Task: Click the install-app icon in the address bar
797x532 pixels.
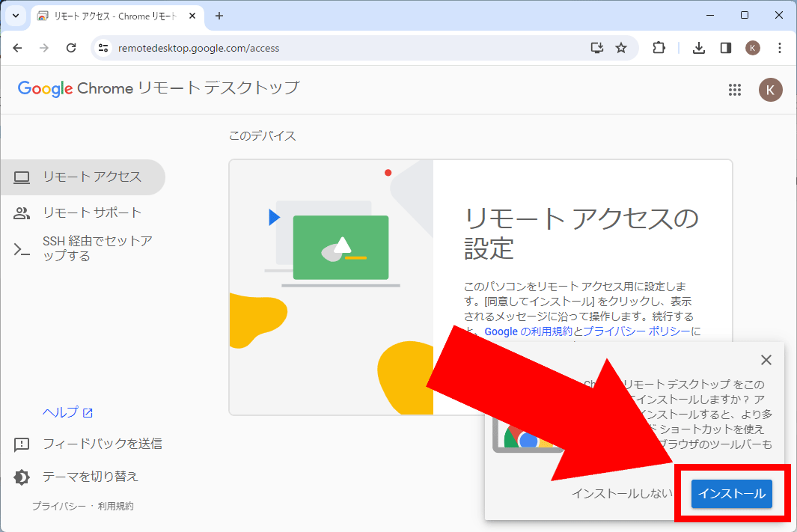Action: click(596, 47)
